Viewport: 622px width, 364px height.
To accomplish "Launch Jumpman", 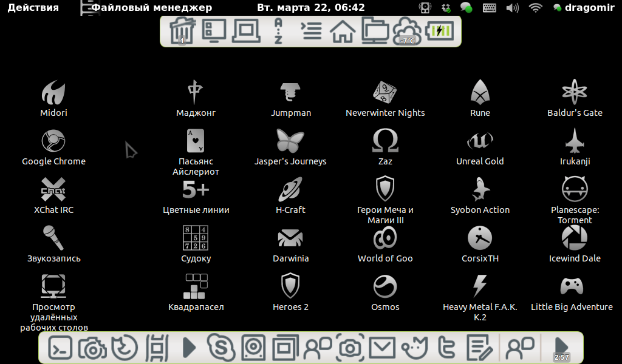I will 290,93.
